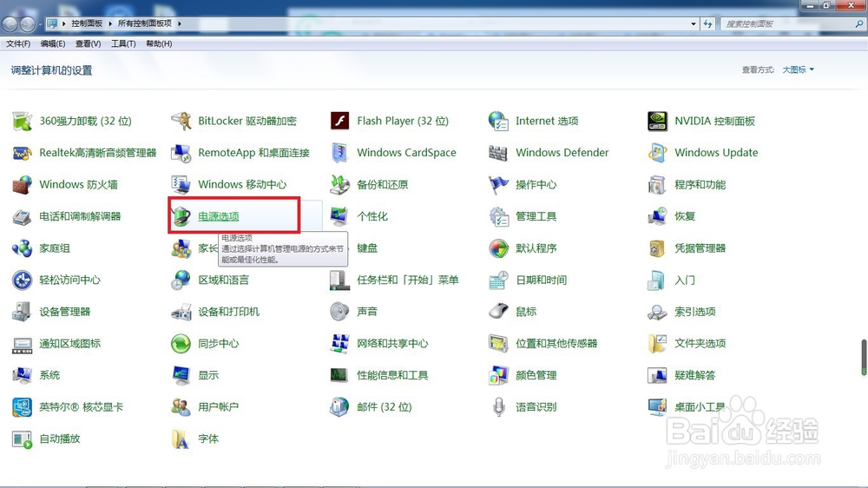This screenshot has height=488, width=868.
Task: Open the 颜色管理 icon
Action: click(498, 375)
